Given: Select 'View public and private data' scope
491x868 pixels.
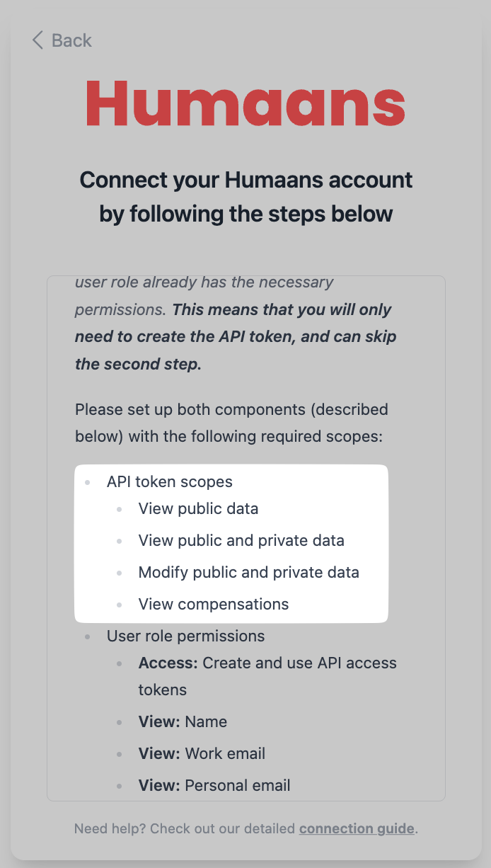Looking at the screenshot, I should tap(241, 540).
